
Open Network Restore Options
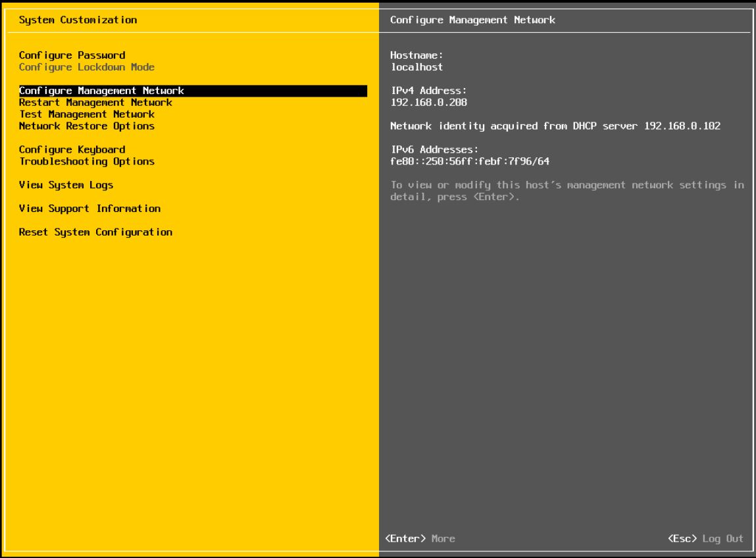point(86,126)
